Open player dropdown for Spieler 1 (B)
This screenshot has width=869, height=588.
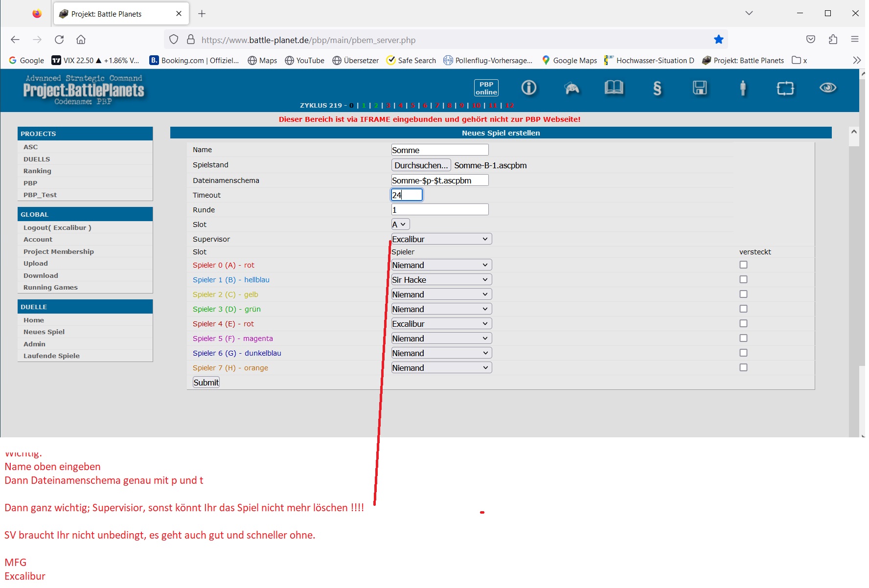pyautogui.click(x=441, y=280)
